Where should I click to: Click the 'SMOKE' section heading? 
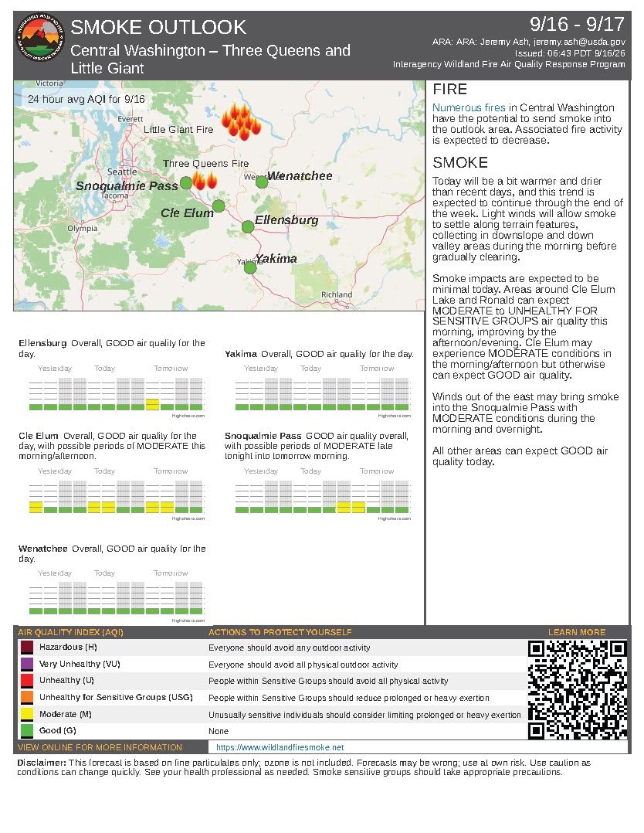pyautogui.click(x=460, y=162)
